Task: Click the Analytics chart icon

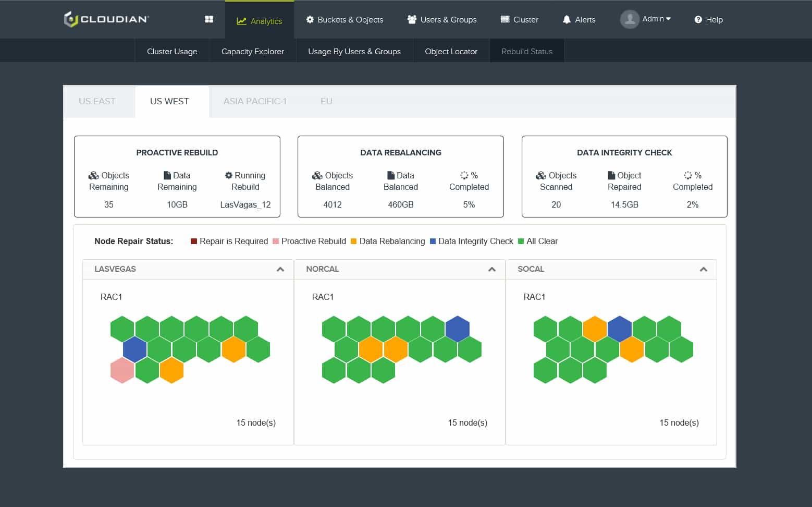Action: (x=241, y=21)
